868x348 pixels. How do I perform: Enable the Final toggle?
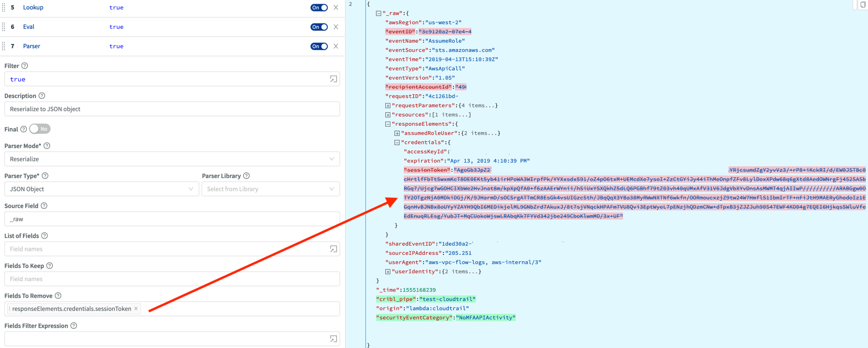pyautogui.click(x=40, y=129)
